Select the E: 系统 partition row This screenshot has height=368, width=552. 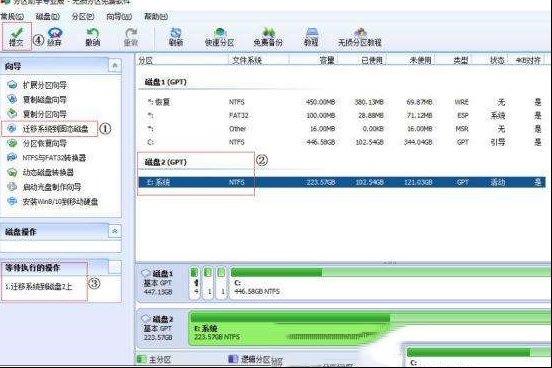click(341, 182)
